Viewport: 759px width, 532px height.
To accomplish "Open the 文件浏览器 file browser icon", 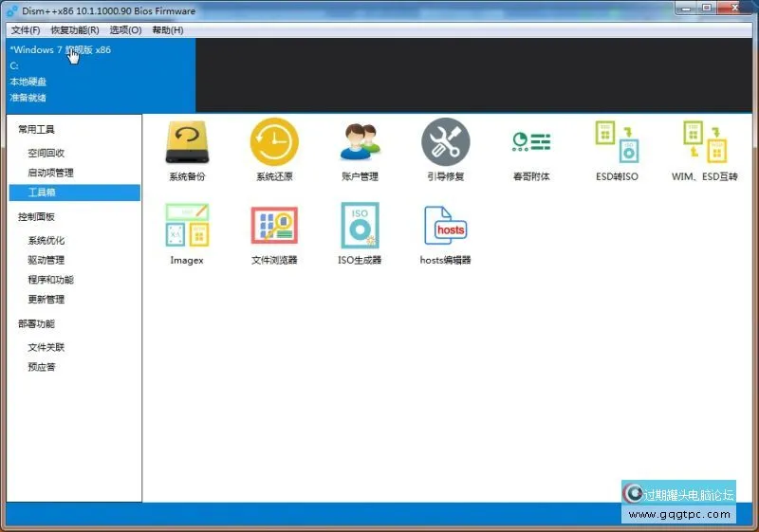I will pos(274,226).
